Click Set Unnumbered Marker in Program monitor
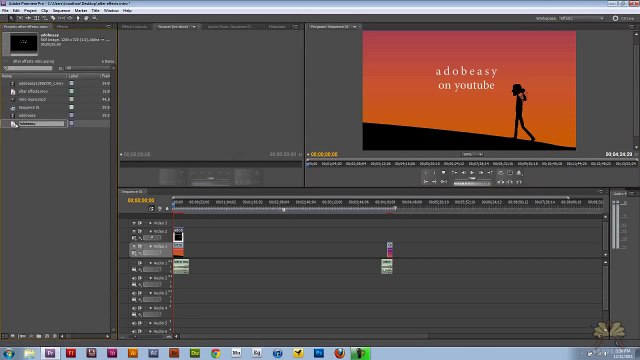Image resolution: width=640 pixels, height=360 pixels. coord(444,173)
